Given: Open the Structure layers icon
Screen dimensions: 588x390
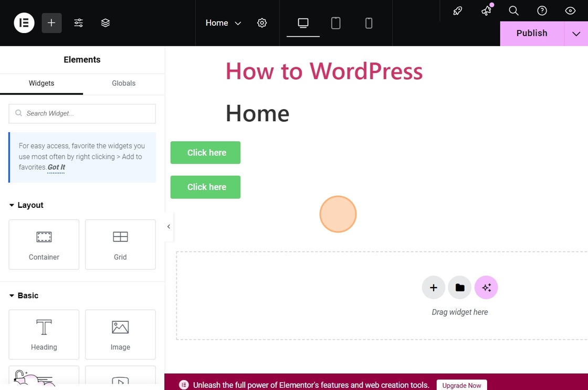Looking at the screenshot, I should point(106,23).
